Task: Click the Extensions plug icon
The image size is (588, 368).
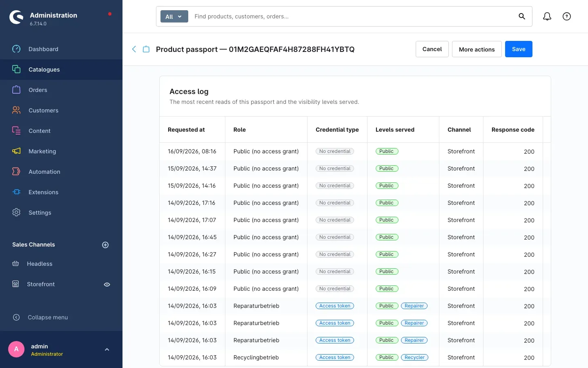Action: click(x=16, y=192)
